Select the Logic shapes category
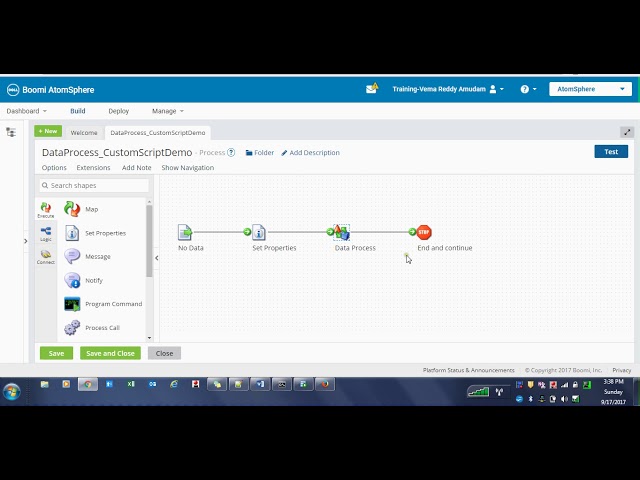 click(46, 234)
